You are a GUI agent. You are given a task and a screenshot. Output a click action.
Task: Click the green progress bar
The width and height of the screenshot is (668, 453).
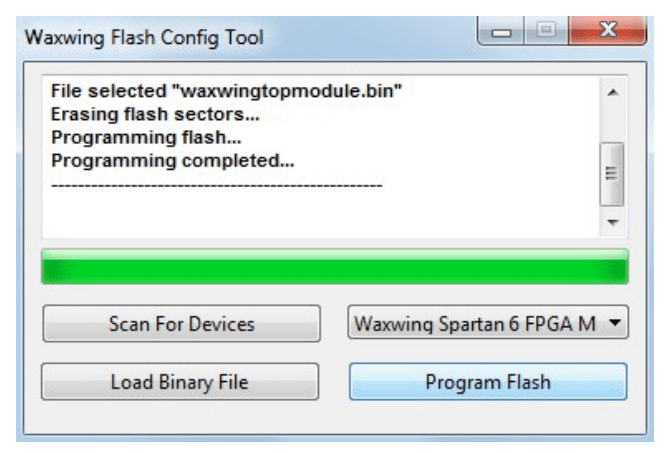pyautogui.click(x=334, y=268)
